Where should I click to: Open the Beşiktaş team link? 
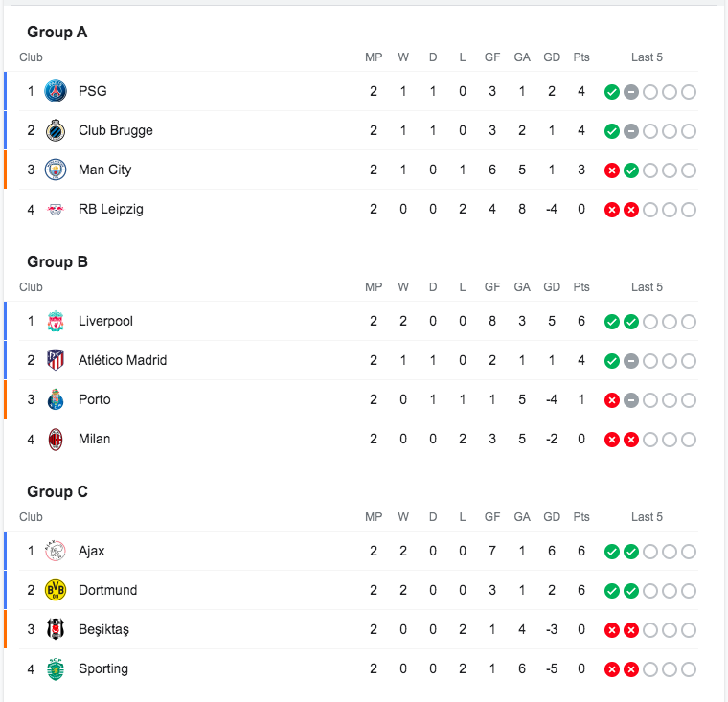coord(103,629)
